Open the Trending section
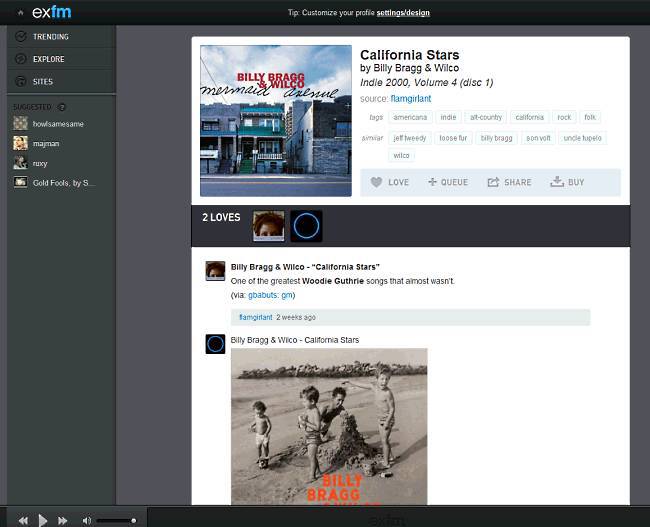 point(61,36)
